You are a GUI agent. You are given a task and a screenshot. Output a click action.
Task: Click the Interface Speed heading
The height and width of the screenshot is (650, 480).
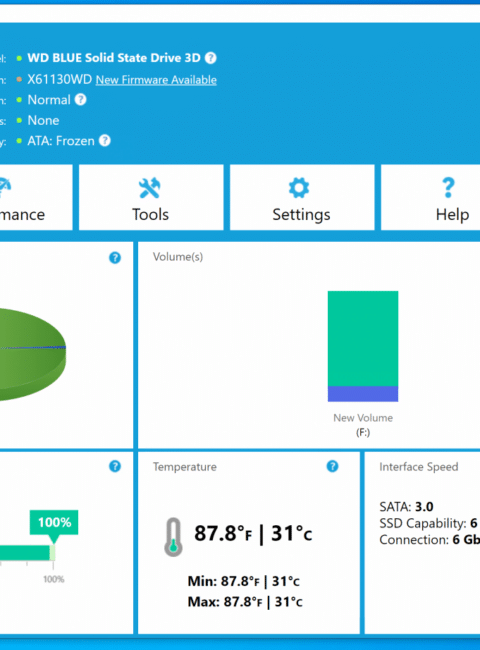[419, 467]
